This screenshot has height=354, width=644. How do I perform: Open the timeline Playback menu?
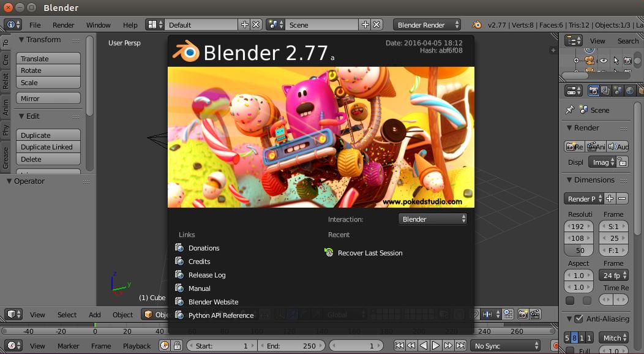[x=137, y=346]
